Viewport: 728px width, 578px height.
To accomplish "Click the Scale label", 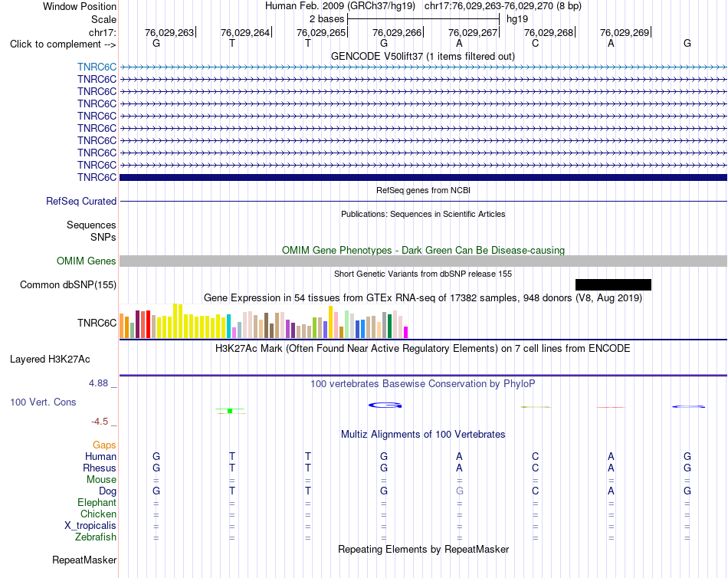I will click(x=103, y=19).
